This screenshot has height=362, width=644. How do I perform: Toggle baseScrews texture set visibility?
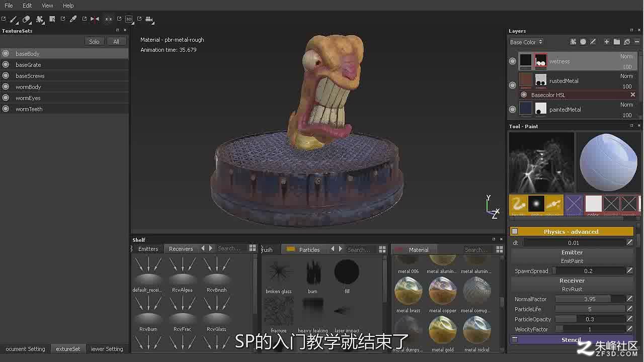point(6,75)
